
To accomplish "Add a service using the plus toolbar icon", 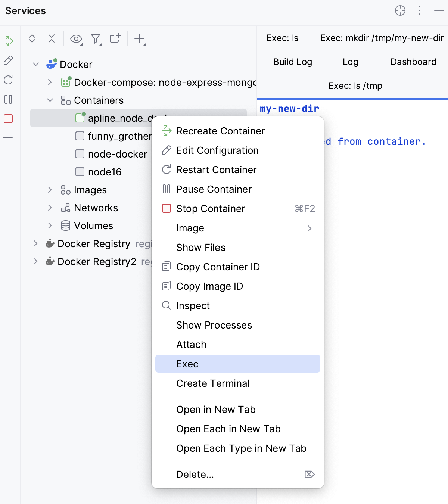I will tap(140, 38).
